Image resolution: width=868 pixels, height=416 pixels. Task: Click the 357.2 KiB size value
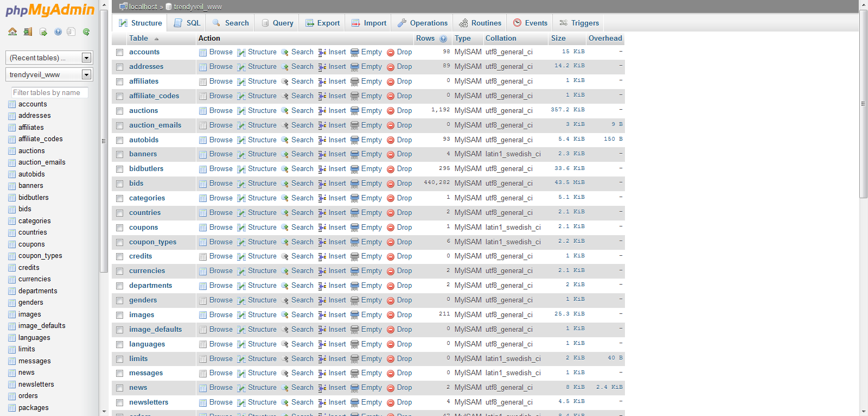(x=567, y=110)
